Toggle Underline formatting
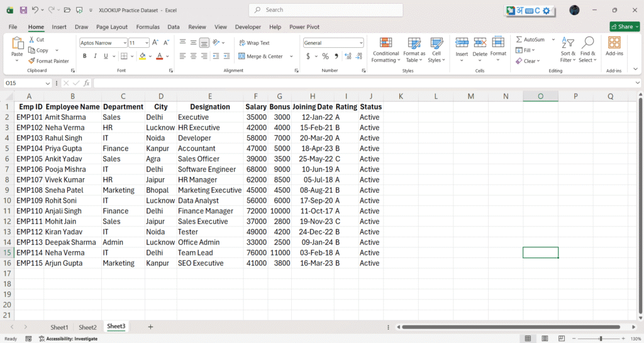 point(106,56)
